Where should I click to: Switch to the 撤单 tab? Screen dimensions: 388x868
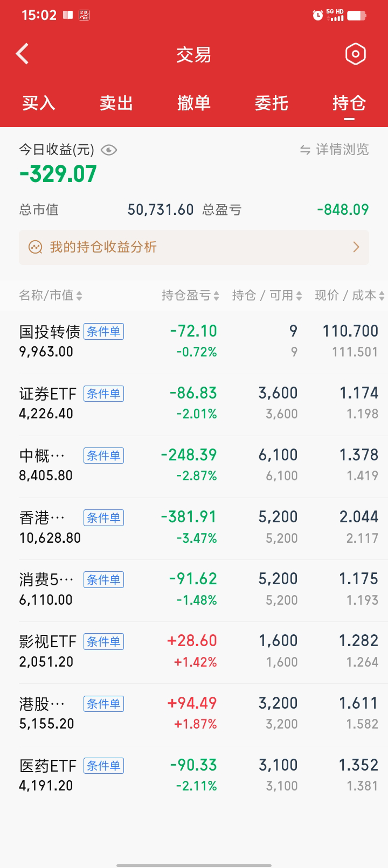click(x=193, y=102)
